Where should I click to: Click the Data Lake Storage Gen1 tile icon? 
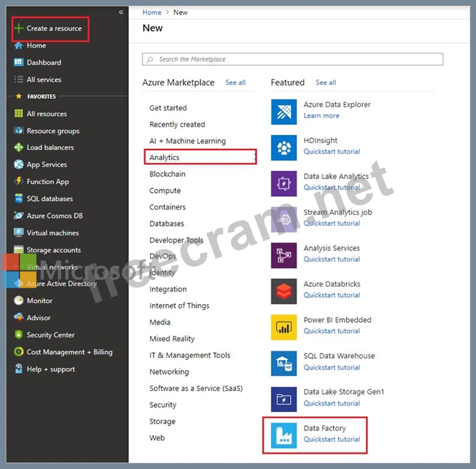(x=284, y=399)
